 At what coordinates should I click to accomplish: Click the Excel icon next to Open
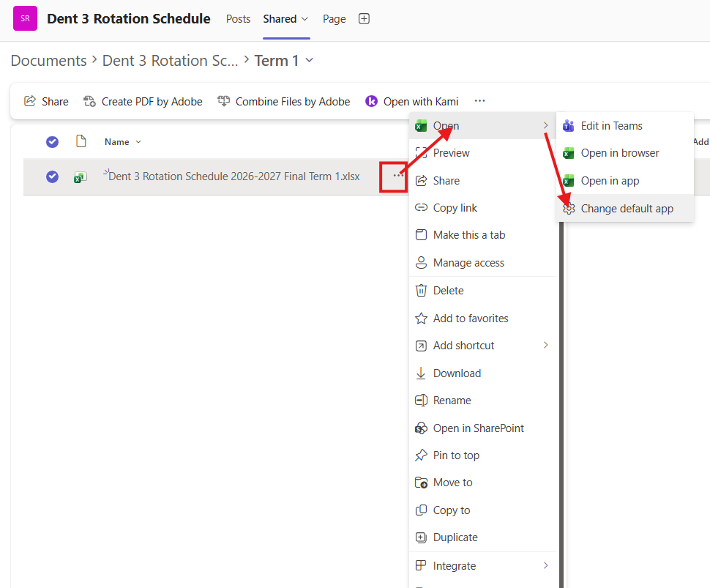point(421,125)
